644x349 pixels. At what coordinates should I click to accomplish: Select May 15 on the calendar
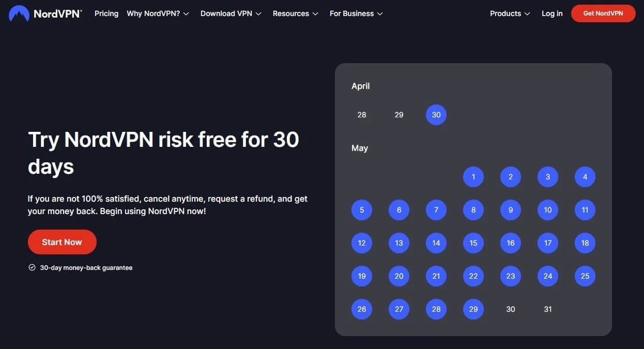point(473,242)
